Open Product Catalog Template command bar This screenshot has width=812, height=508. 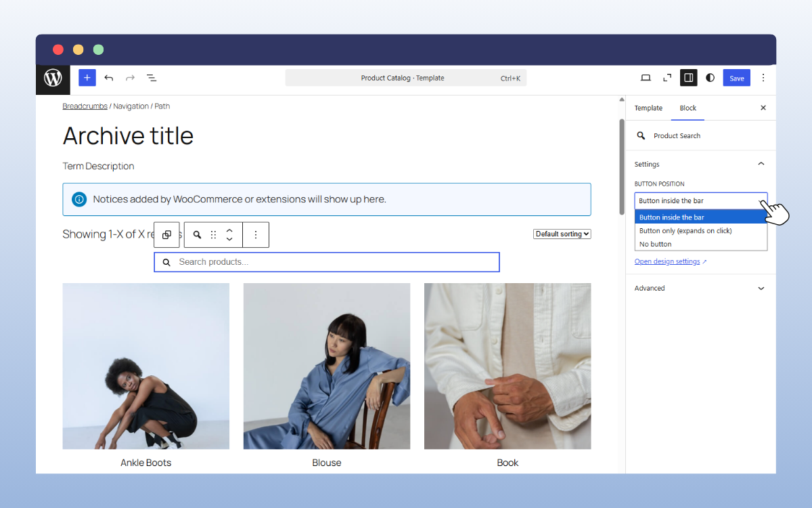point(406,78)
